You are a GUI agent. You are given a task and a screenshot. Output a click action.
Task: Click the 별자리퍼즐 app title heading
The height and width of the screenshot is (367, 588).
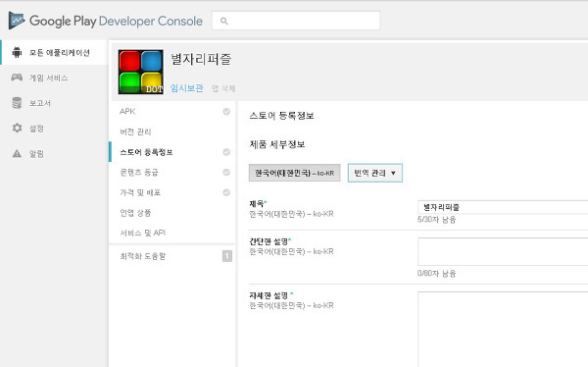(201, 59)
